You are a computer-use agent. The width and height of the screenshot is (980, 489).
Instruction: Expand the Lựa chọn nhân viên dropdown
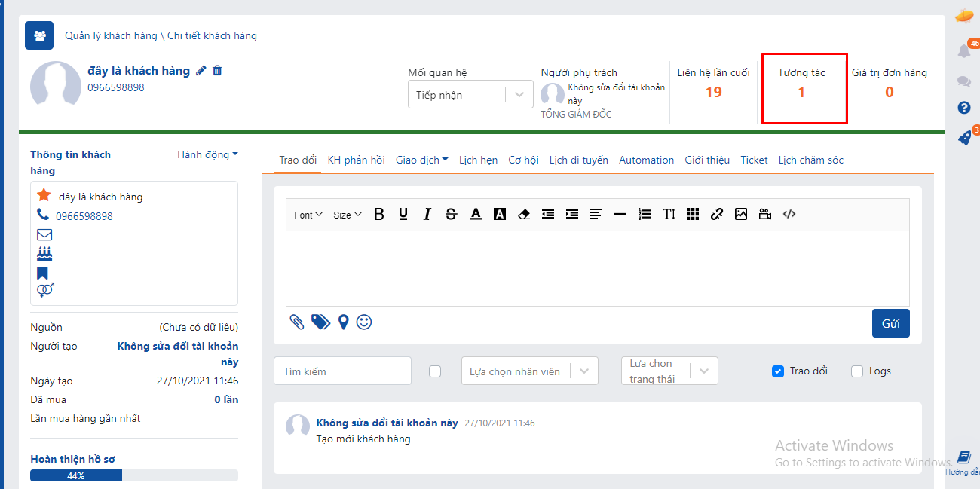click(529, 371)
